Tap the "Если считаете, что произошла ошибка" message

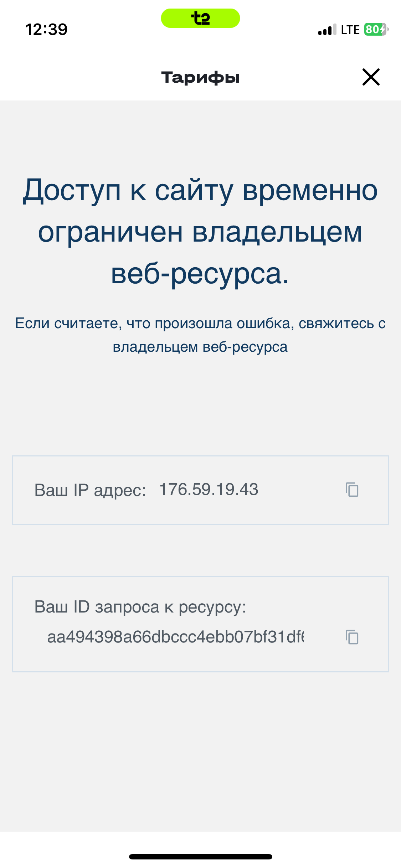pos(200,324)
